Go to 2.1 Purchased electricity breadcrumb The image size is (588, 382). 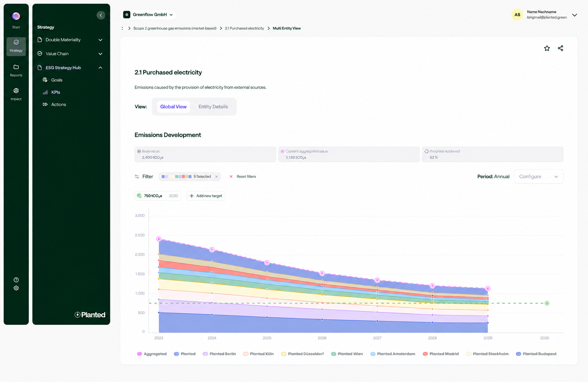[244, 28]
